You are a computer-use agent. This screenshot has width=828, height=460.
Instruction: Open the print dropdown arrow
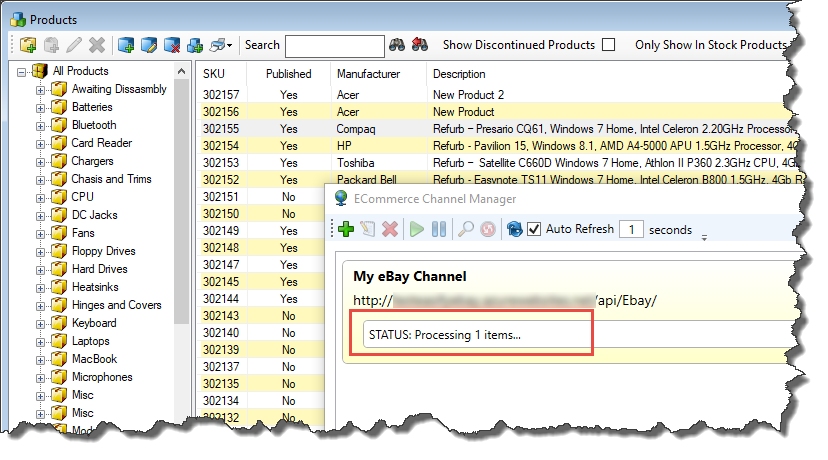click(x=230, y=45)
